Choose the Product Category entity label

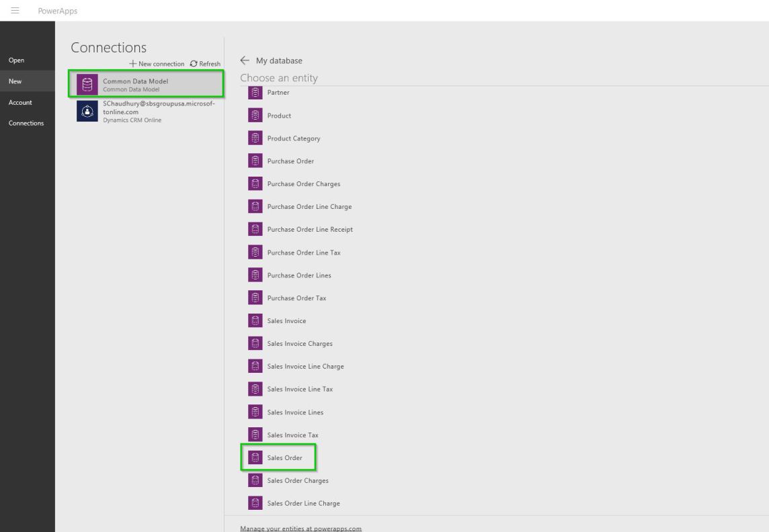coord(294,138)
